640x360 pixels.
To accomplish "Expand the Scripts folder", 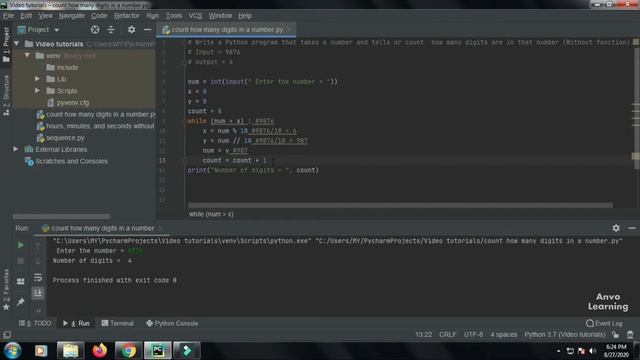I will [37, 91].
